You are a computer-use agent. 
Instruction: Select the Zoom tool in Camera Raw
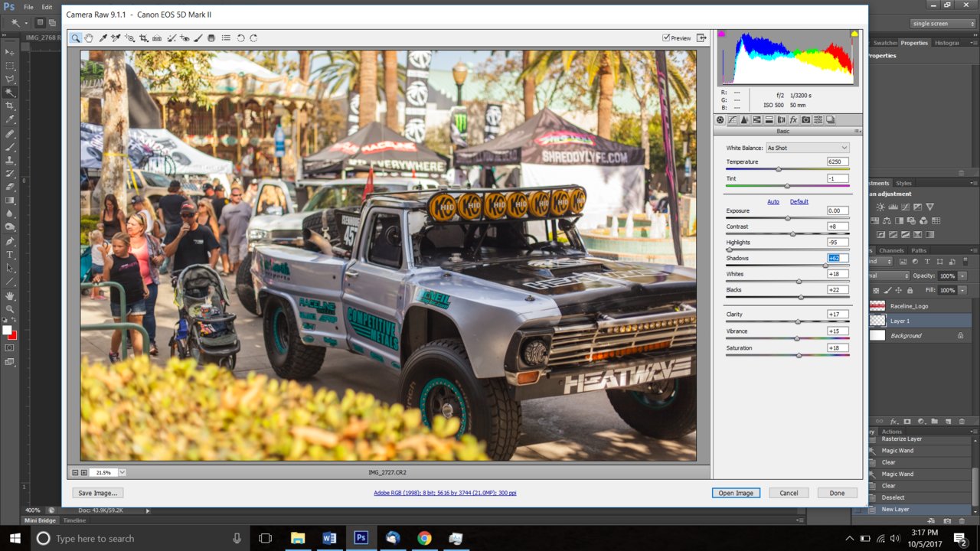click(x=76, y=38)
